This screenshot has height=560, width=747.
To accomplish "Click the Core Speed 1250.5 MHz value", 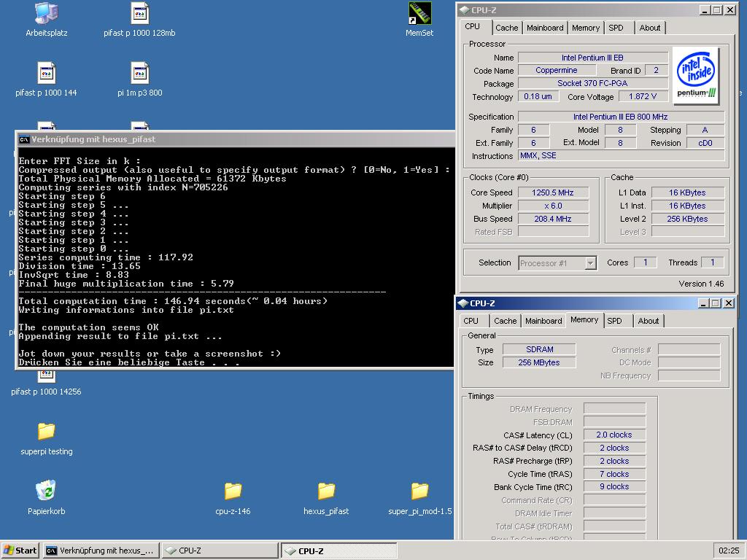I will (553, 192).
